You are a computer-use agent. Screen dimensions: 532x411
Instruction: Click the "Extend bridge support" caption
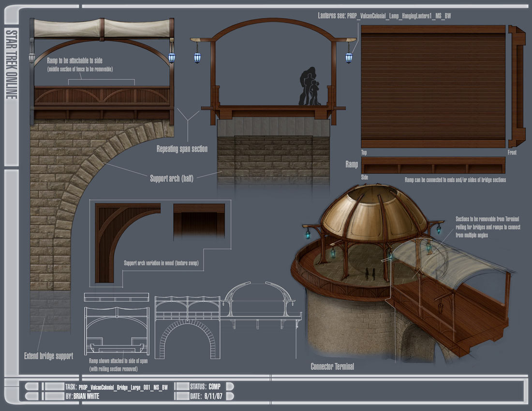pos(49,356)
